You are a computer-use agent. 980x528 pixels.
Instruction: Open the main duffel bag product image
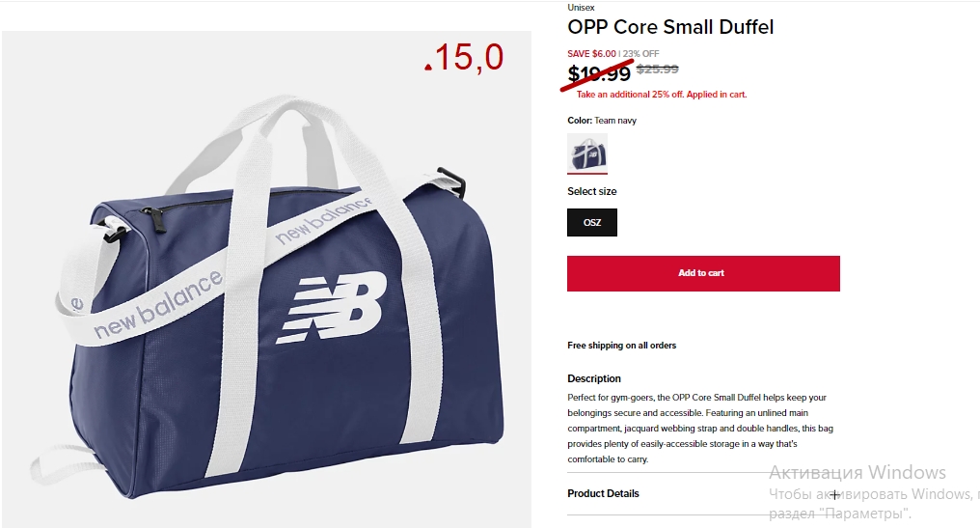tap(267, 279)
